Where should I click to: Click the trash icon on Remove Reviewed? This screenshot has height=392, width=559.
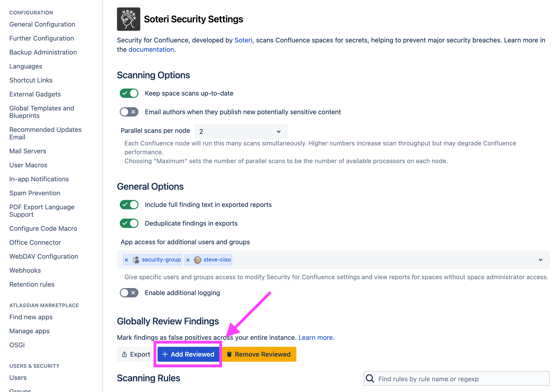point(229,354)
